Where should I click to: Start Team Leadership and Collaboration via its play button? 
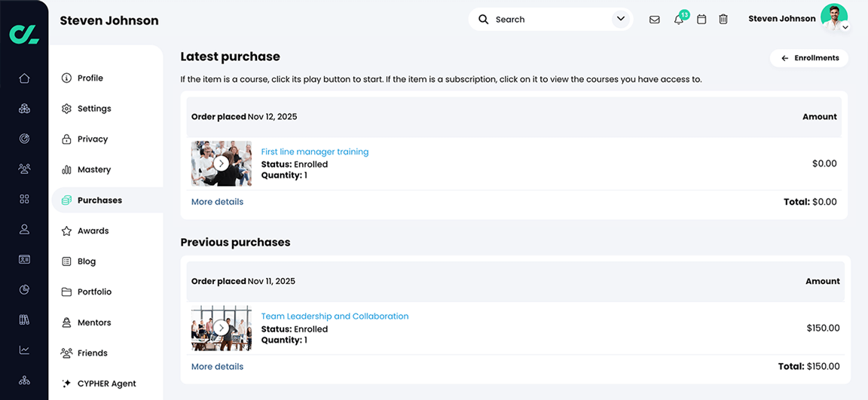[221, 328]
